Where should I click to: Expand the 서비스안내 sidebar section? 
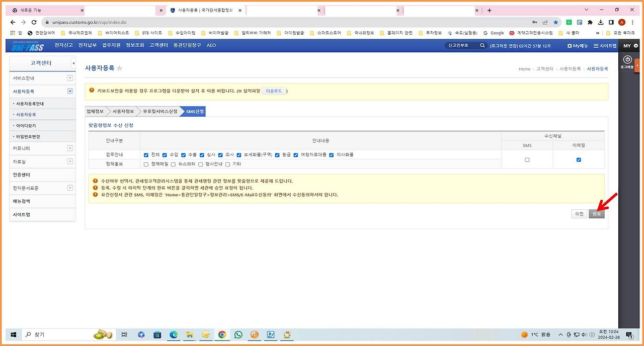click(x=70, y=78)
